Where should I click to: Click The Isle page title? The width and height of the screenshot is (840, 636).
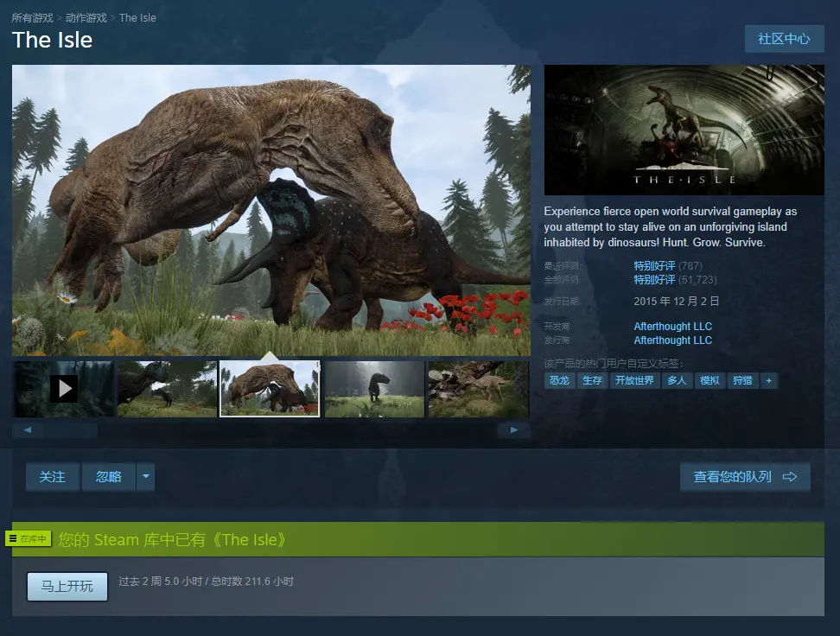pos(53,41)
